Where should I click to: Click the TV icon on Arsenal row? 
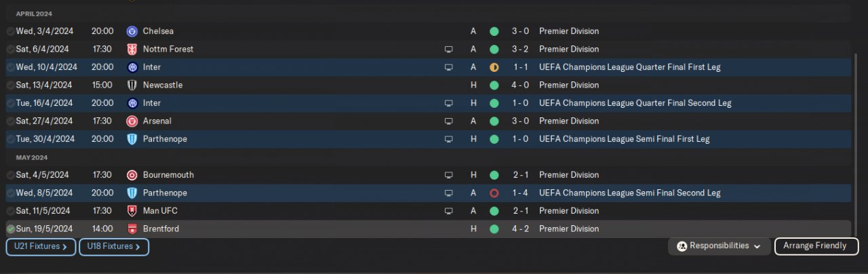(x=448, y=121)
